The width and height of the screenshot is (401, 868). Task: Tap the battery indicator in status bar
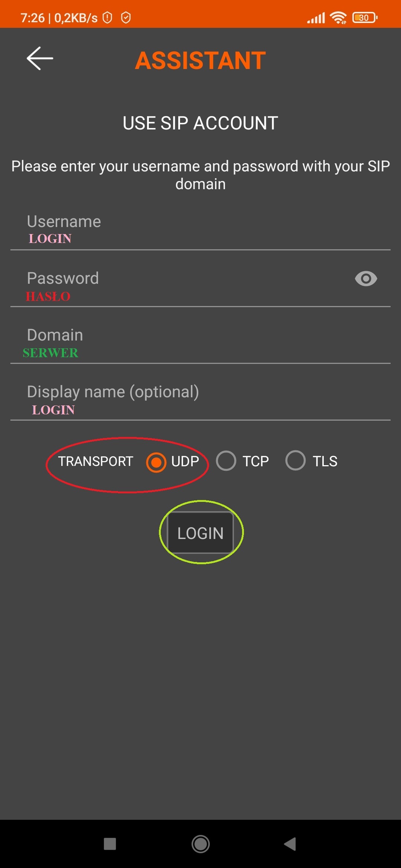(x=365, y=17)
